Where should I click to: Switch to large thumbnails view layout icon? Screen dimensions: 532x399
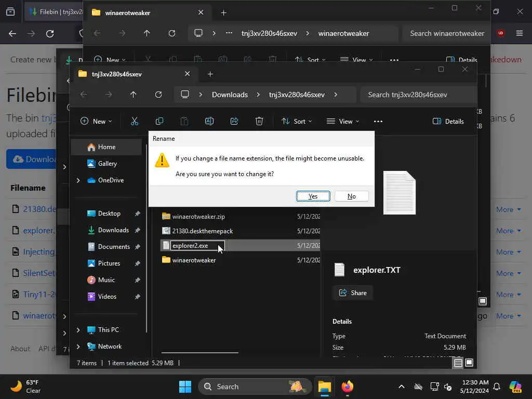[469, 363]
